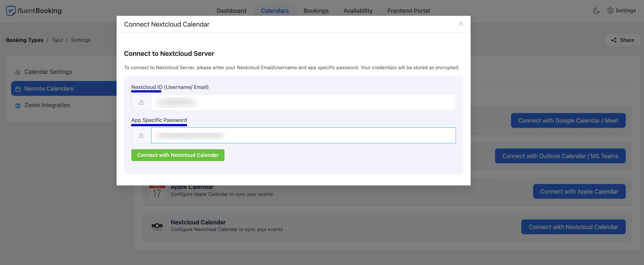644x265 pixels.
Task: Click Configure Apple Calendar to sync text
Action: tap(222, 194)
